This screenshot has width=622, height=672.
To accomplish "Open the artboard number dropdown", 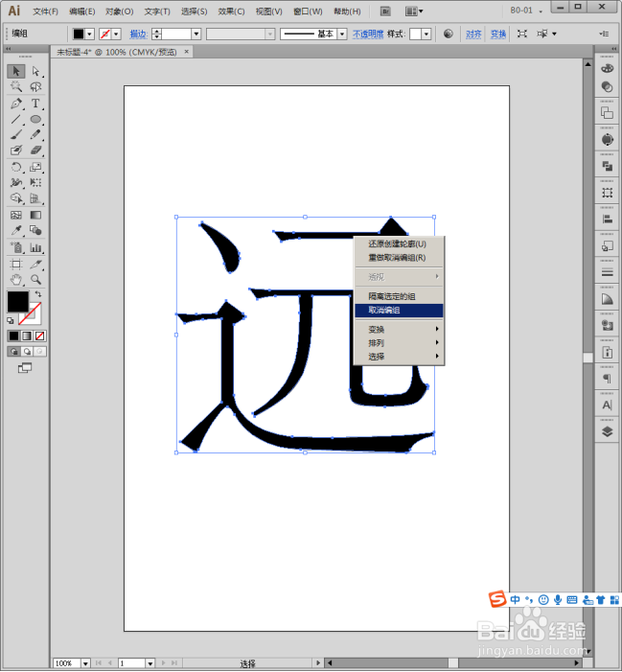I will [150, 663].
